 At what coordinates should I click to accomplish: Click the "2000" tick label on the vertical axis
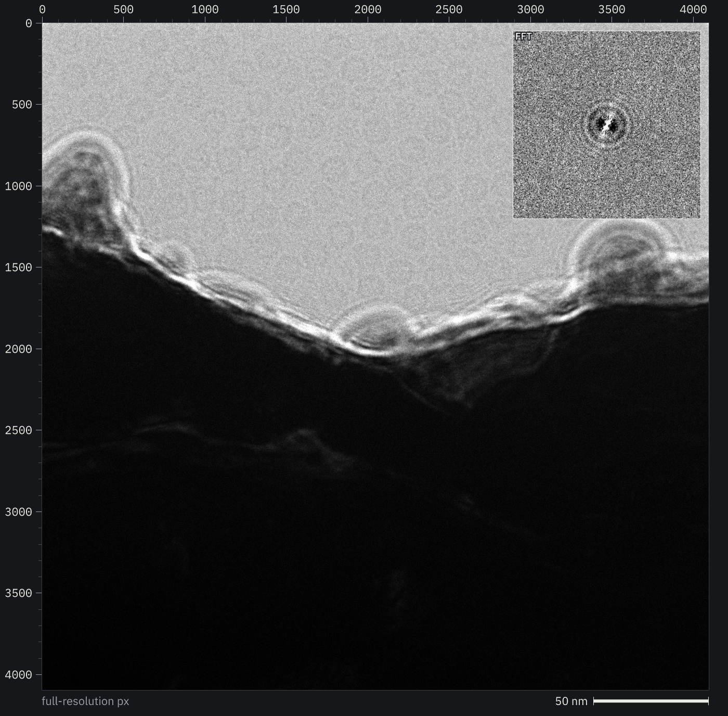click(x=19, y=349)
